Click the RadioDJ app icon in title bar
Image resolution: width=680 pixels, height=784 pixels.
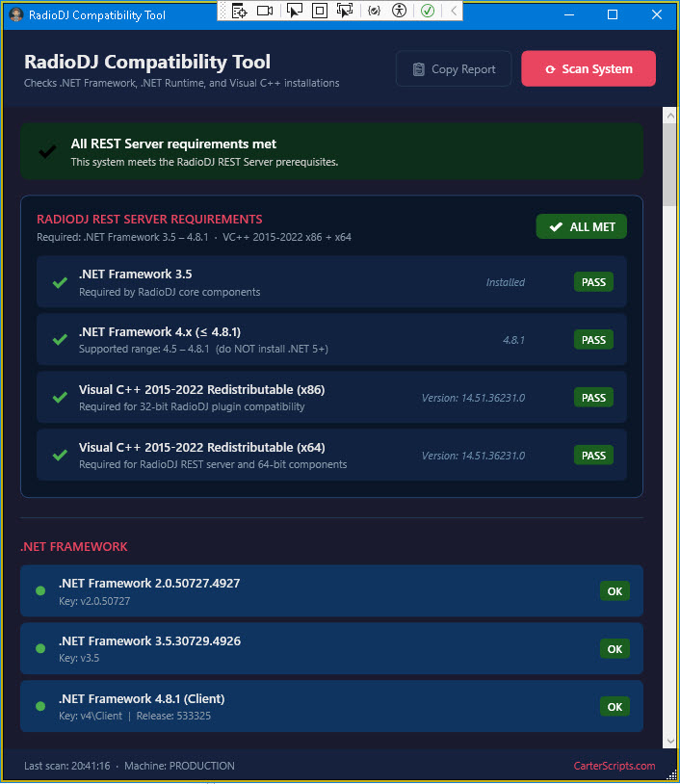(x=16, y=14)
